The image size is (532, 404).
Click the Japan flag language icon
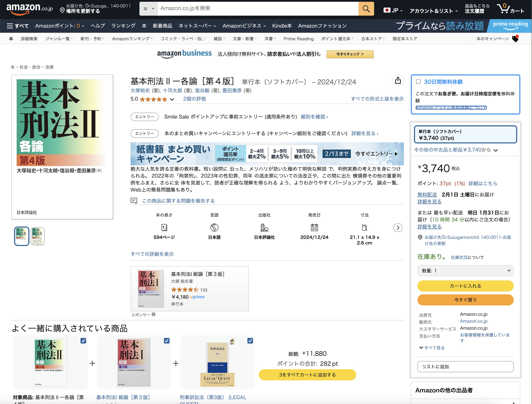(x=387, y=10)
